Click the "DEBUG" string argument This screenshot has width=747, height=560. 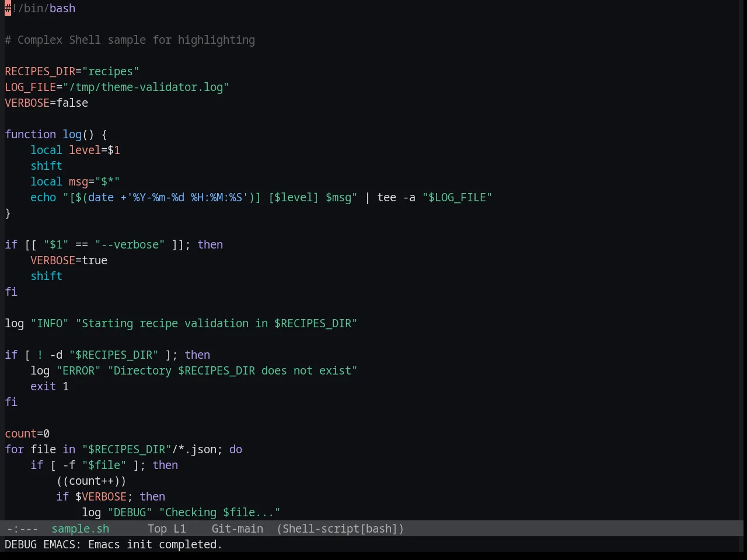coord(130,512)
